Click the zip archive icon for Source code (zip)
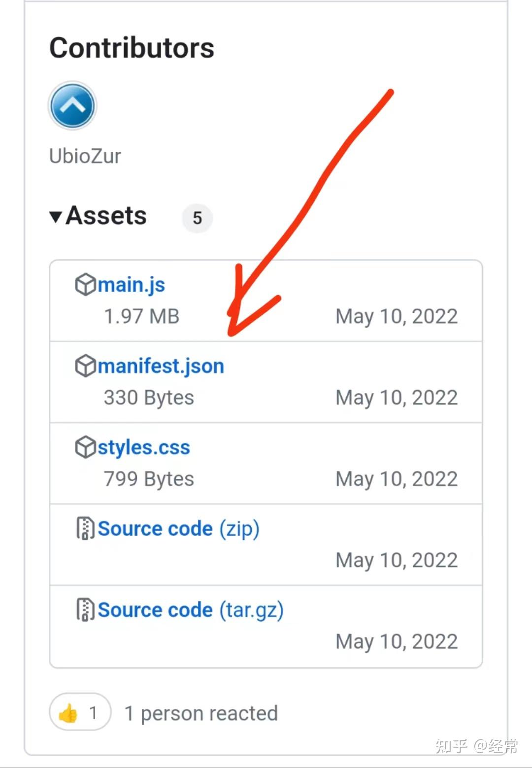The height and width of the screenshot is (768, 532). (85, 528)
